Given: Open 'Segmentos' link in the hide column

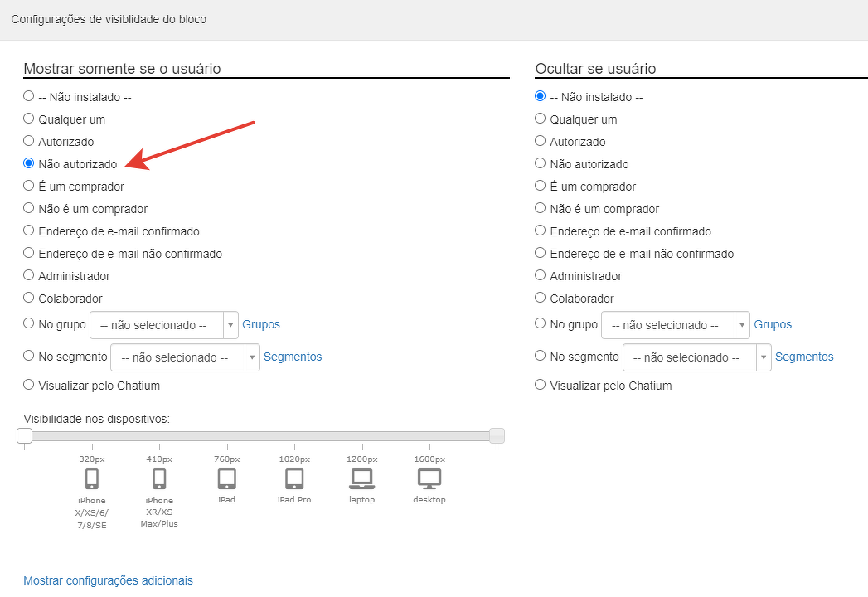Looking at the screenshot, I should pyautogui.click(x=803, y=357).
